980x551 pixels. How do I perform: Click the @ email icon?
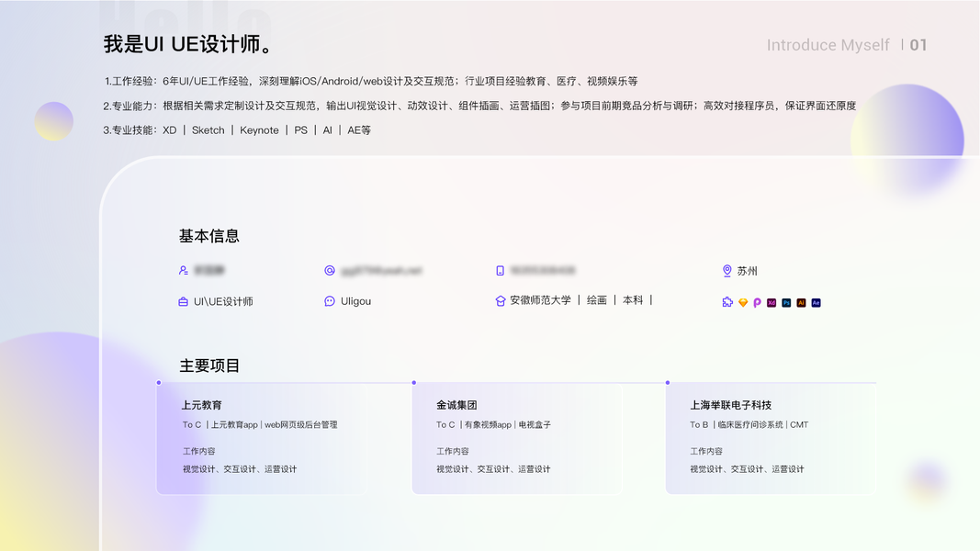(330, 271)
